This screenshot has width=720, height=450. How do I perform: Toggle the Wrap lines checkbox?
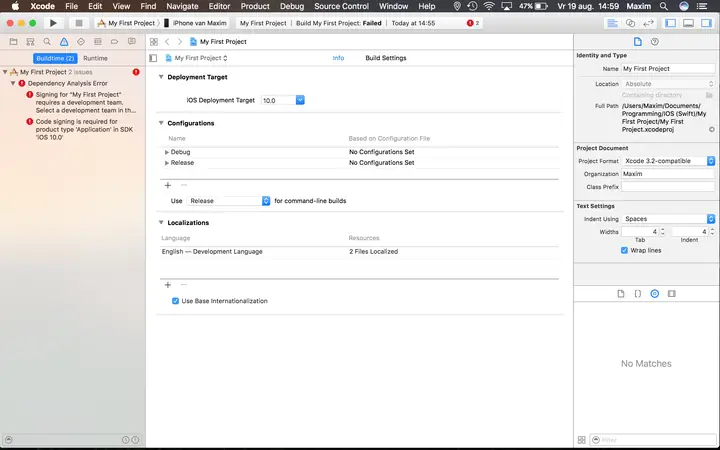pos(624,251)
